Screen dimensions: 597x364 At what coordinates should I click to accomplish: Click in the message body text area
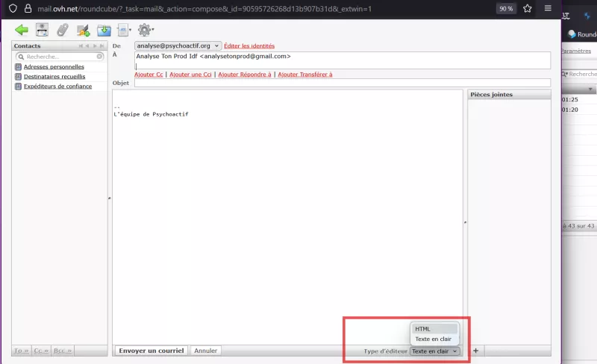coord(287,217)
